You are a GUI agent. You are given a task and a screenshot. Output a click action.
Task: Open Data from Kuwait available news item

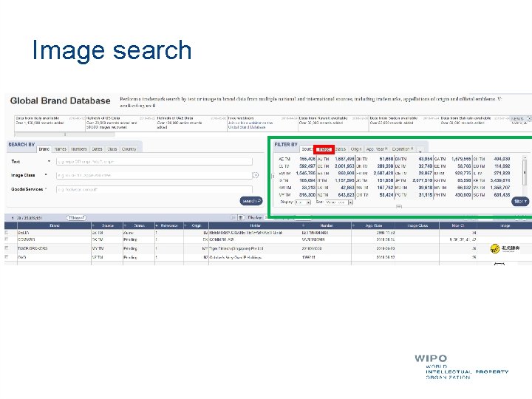click(x=324, y=118)
